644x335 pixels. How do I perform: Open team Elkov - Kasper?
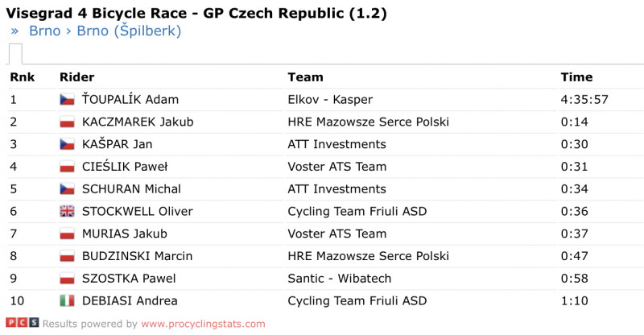tap(330, 100)
